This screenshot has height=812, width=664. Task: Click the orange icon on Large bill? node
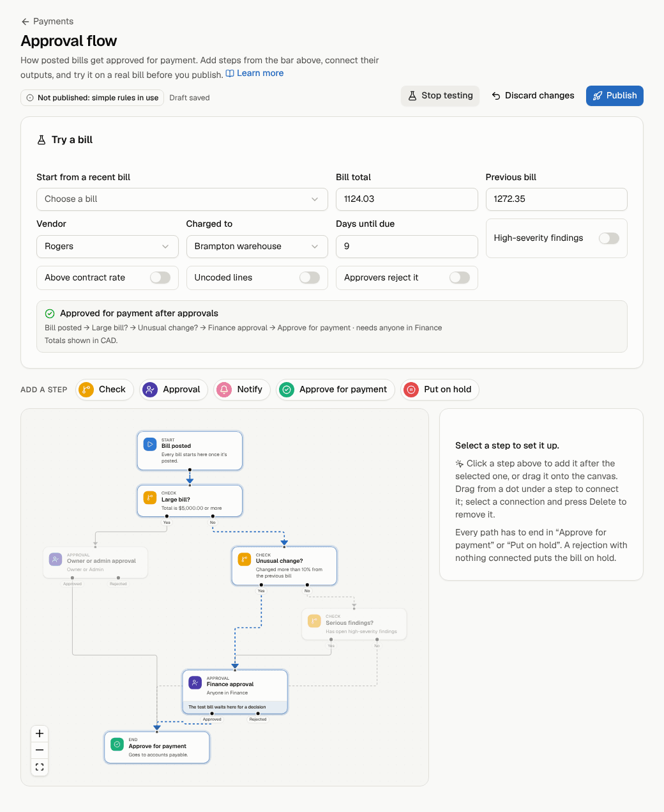150,498
